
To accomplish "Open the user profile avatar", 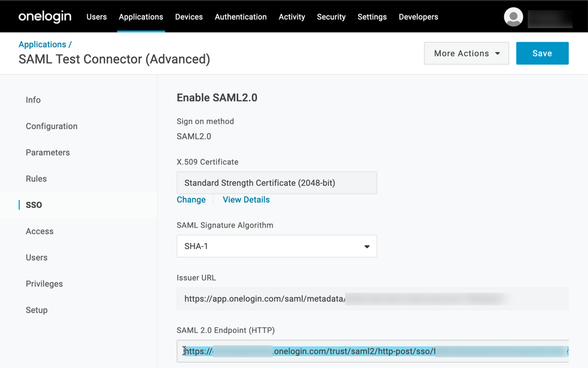I will 513,17.
